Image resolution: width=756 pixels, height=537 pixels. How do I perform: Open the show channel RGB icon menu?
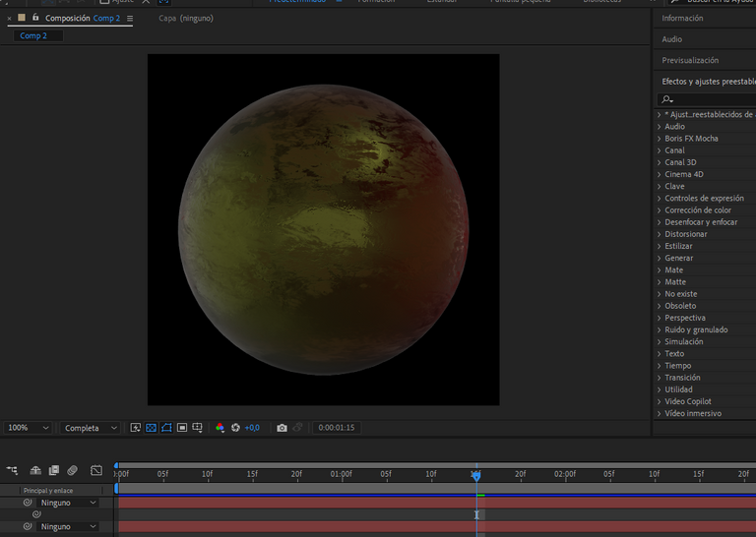[x=220, y=428]
